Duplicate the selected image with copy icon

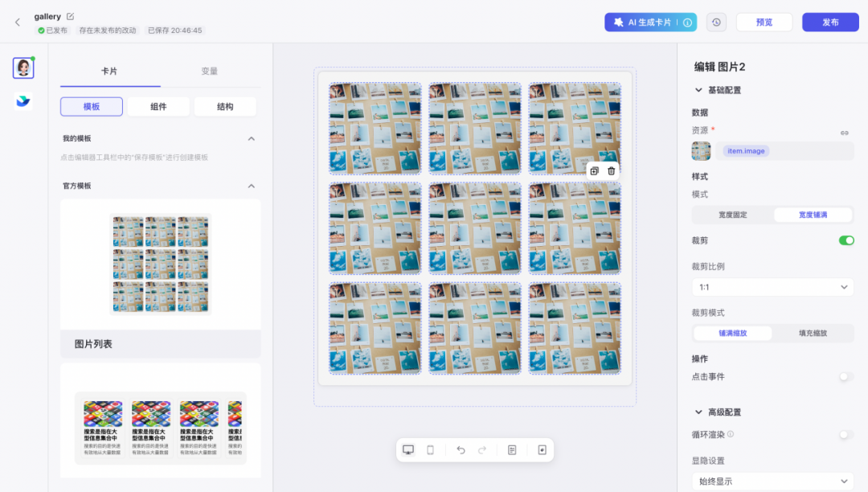click(594, 171)
